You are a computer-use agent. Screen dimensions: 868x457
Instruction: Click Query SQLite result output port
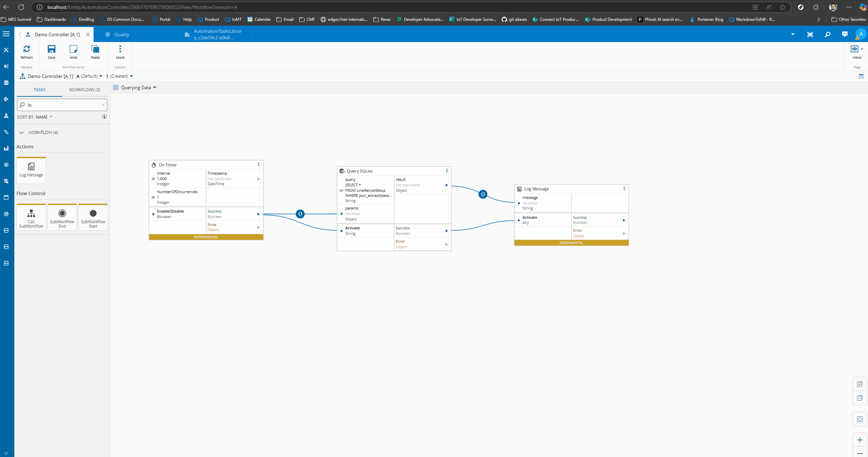coord(447,185)
